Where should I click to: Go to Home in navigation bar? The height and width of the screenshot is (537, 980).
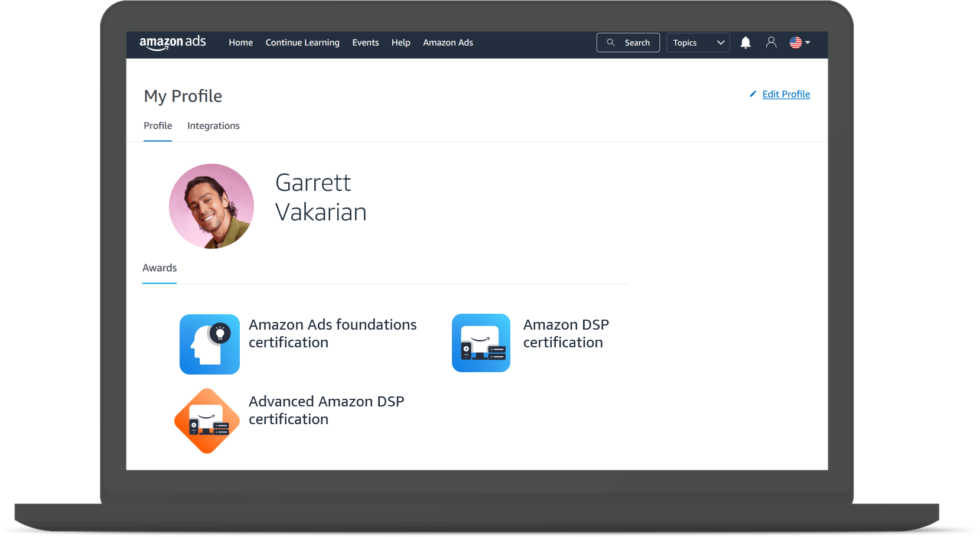click(x=241, y=43)
